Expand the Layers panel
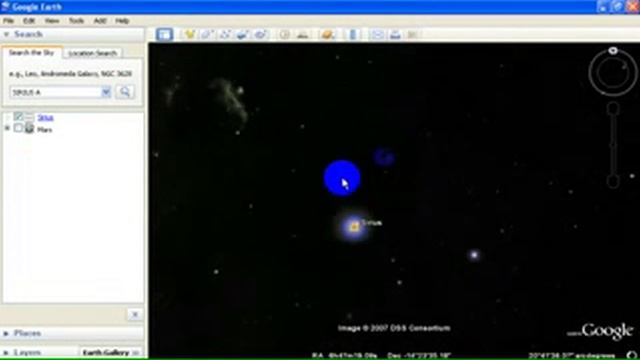This screenshot has width=640, height=360. 7,352
